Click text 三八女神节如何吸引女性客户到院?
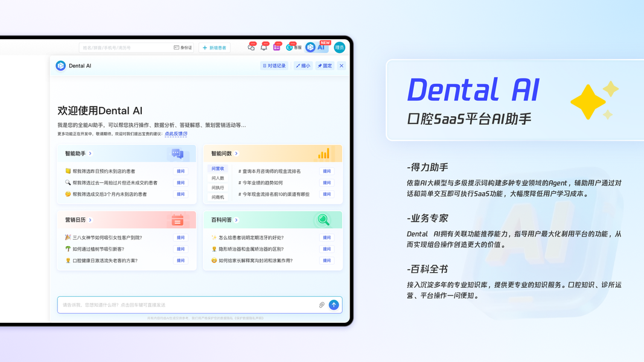Screen dimensions: 644x362 click(107, 238)
